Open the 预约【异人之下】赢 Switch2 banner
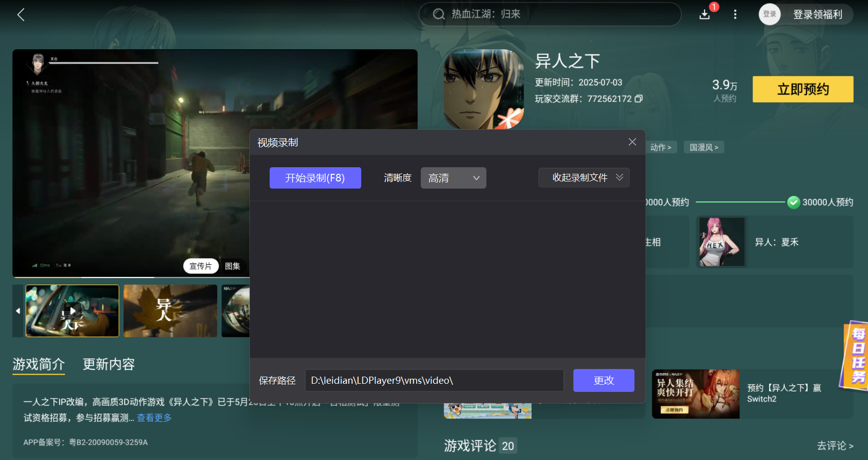868x460 pixels. click(753, 394)
